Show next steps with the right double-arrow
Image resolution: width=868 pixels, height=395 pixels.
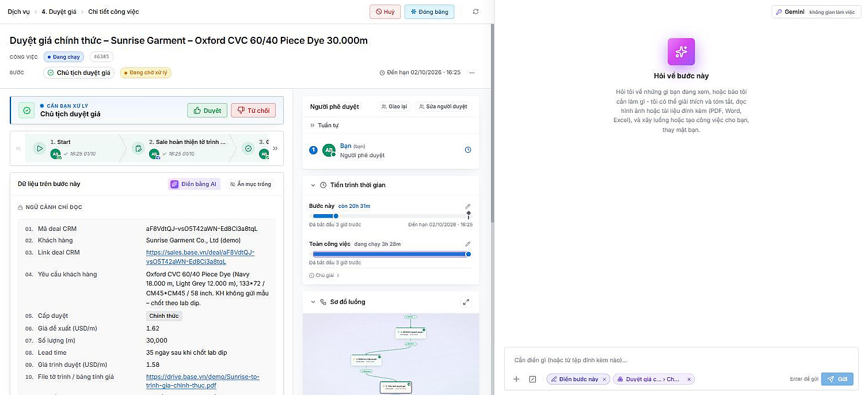275,148
